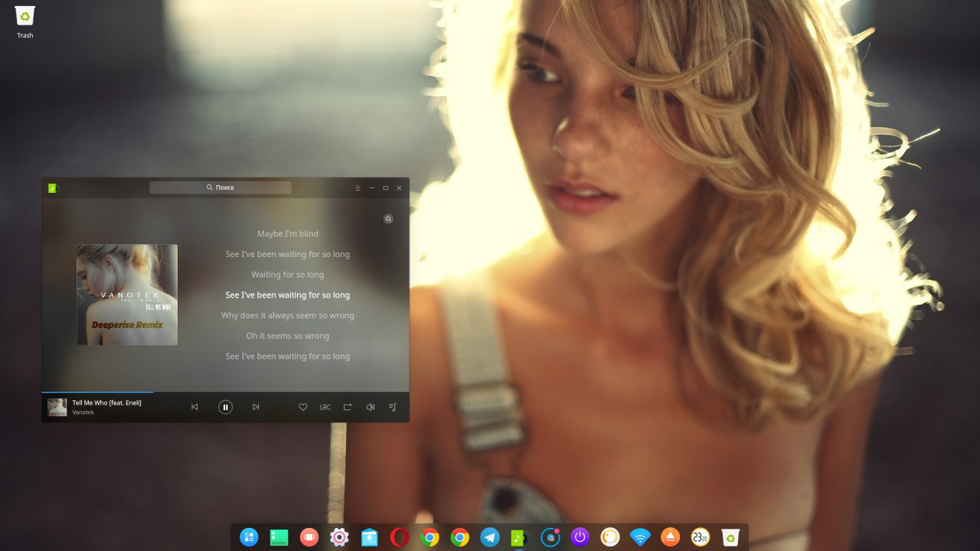Minimize the music player window

(x=372, y=187)
